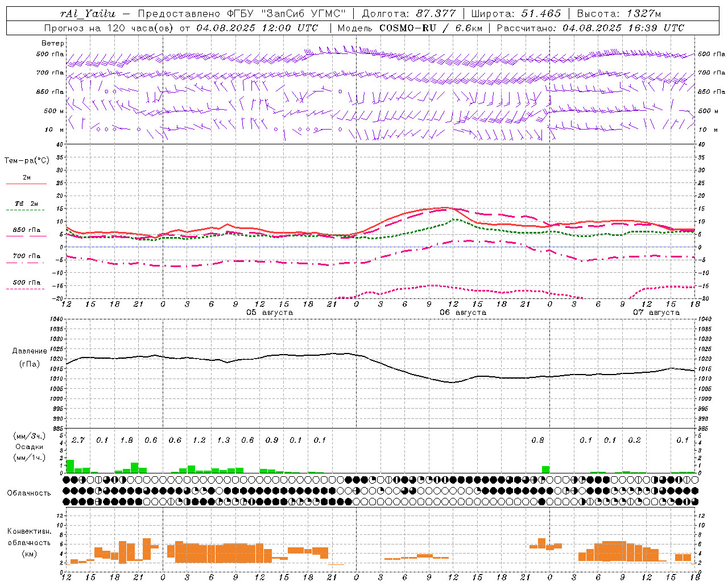Click the "Конвективн." convective cloud label
Image resolution: width=728 pixels, height=582 pixels.
tap(29, 531)
